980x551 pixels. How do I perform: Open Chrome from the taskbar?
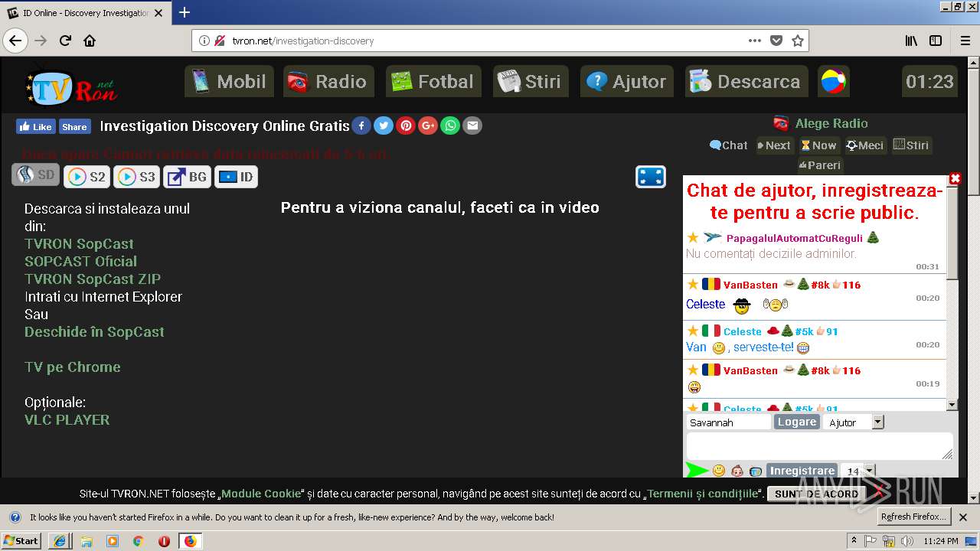138,541
